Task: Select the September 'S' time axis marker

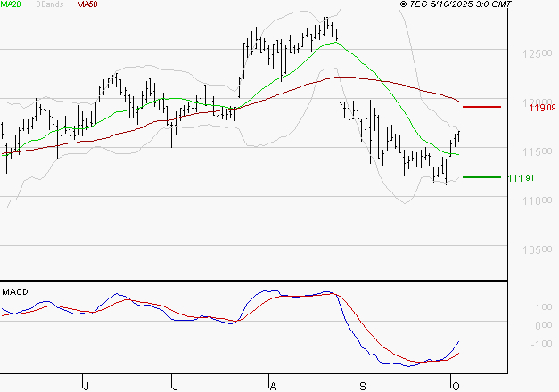Action: click(362, 385)
